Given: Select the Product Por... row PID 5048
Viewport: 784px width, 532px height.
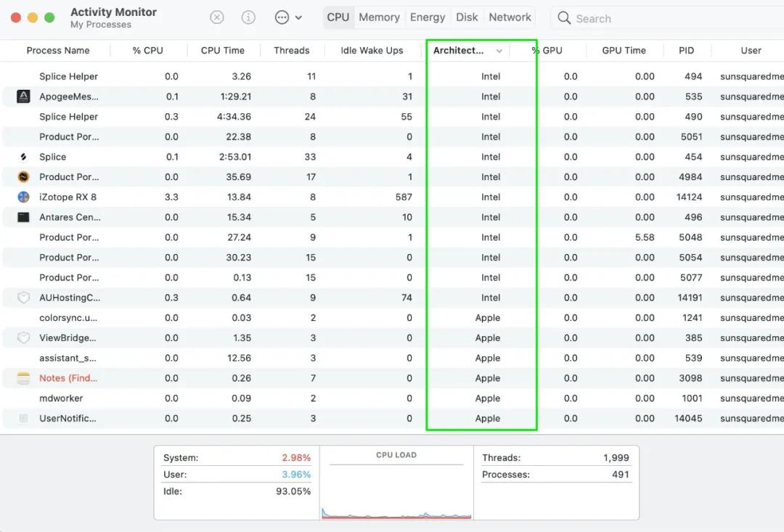Looking at the screenshot, I should pyautogui.click(x=393, y=237).
